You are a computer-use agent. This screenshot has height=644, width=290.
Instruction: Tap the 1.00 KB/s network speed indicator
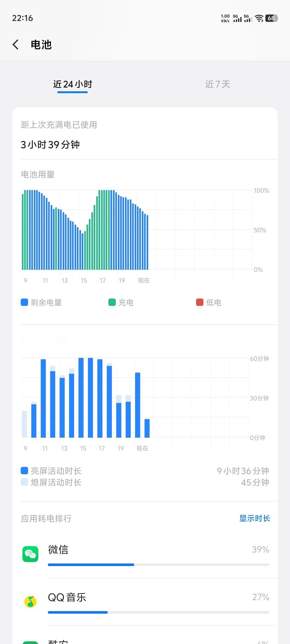[225, 18]
